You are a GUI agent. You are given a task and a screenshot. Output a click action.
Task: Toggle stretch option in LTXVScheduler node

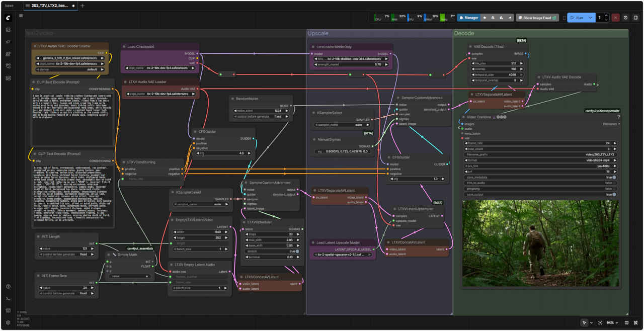(x=297, y=251)
